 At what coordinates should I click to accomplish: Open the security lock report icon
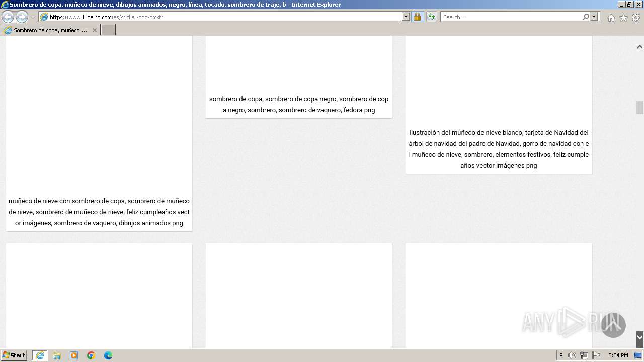[x=417, y=17]
